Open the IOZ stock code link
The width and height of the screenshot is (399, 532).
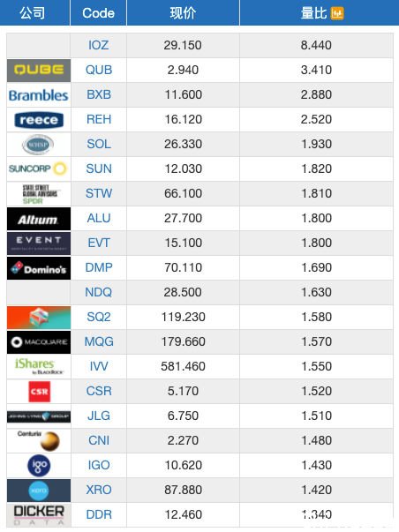[99, 45]
